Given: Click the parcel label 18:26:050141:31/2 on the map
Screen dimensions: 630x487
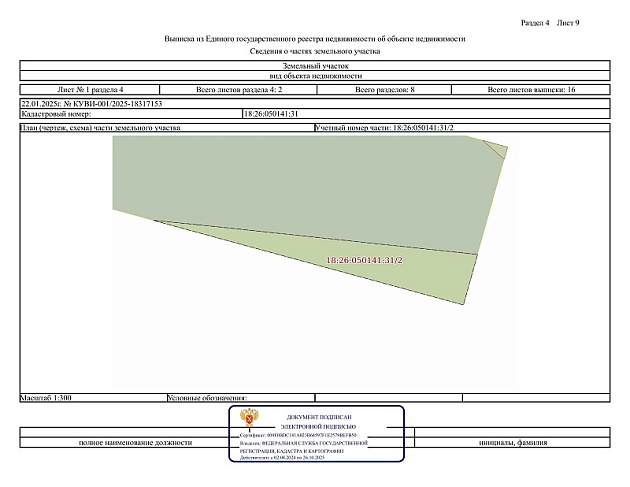Looking at the screenshot, I should click(x=364, y=260).
